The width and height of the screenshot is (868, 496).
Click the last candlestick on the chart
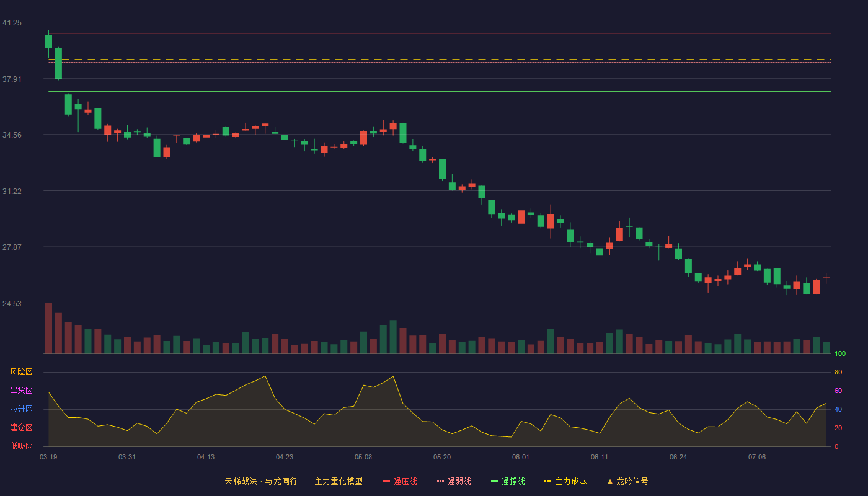[826, 278]
